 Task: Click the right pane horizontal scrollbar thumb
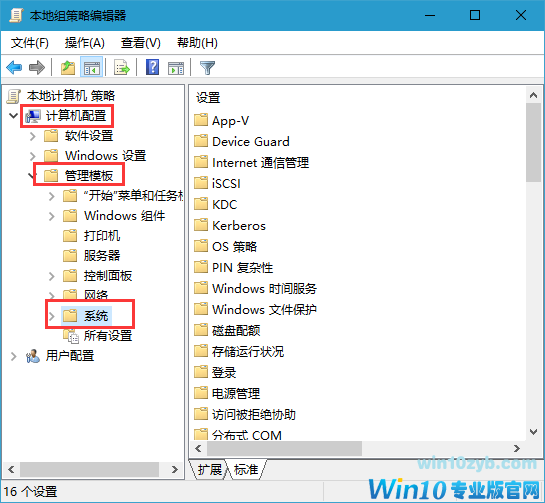pyautogui.click(x=284, y=448)
